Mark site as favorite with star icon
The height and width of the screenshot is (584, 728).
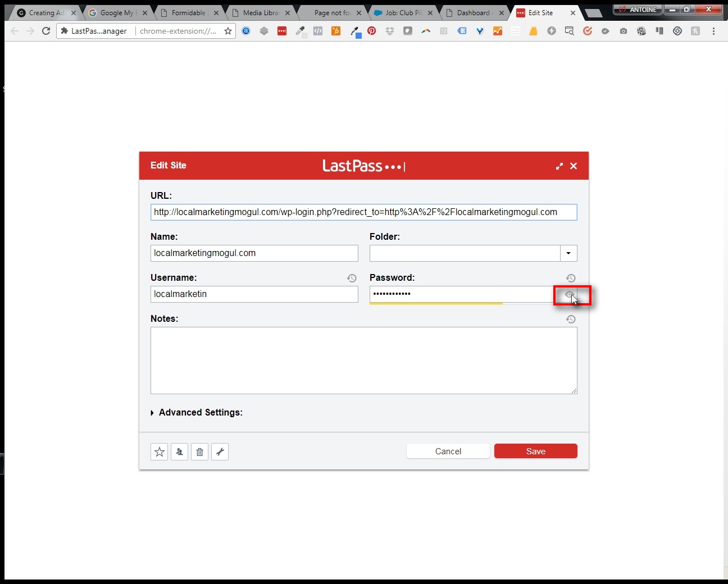click(x=160, y=451)
